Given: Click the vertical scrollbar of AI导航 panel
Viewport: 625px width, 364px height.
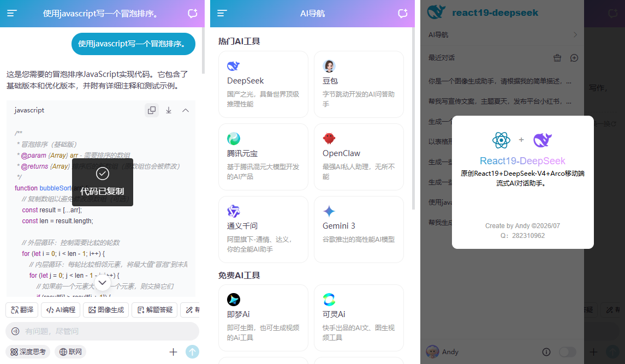Looking at the screenshot, I should (x=413, y=118).
